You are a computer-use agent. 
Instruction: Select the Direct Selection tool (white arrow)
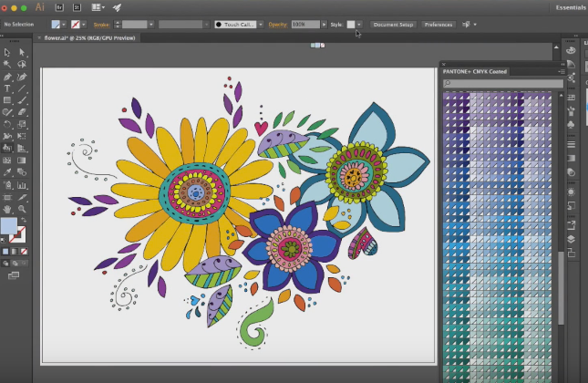pyautogui.click(x=22, y=53)
